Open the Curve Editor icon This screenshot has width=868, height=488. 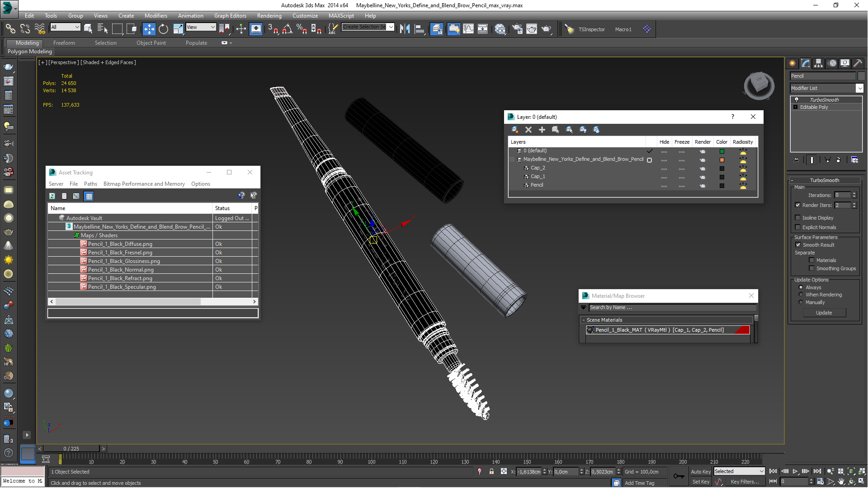(468, 29)
